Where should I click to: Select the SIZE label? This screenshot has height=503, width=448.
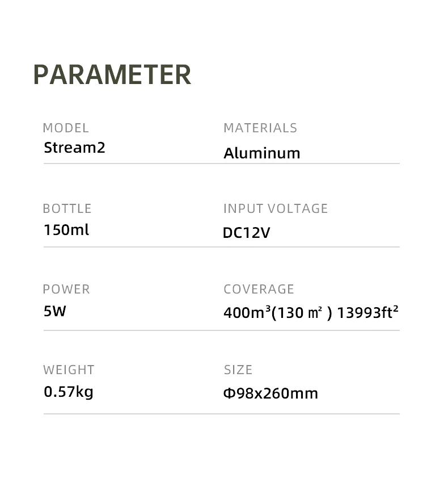tap(238, 370)
